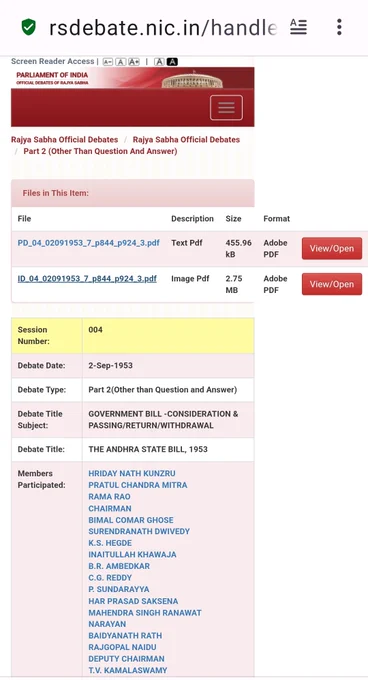This screenshot has width=368, height=680.
Task: Click the 455.96 kB size cell
Action: coord(238,248)
